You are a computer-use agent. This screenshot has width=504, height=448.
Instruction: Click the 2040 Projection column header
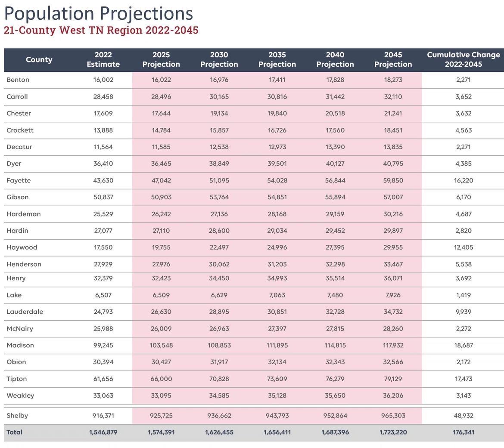coord(335,60)
